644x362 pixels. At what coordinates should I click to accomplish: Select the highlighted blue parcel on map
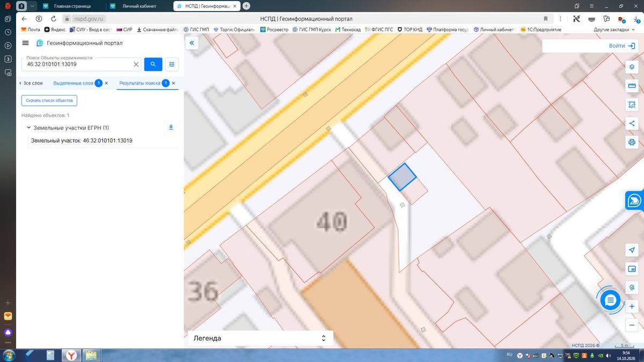click(402, 176)
